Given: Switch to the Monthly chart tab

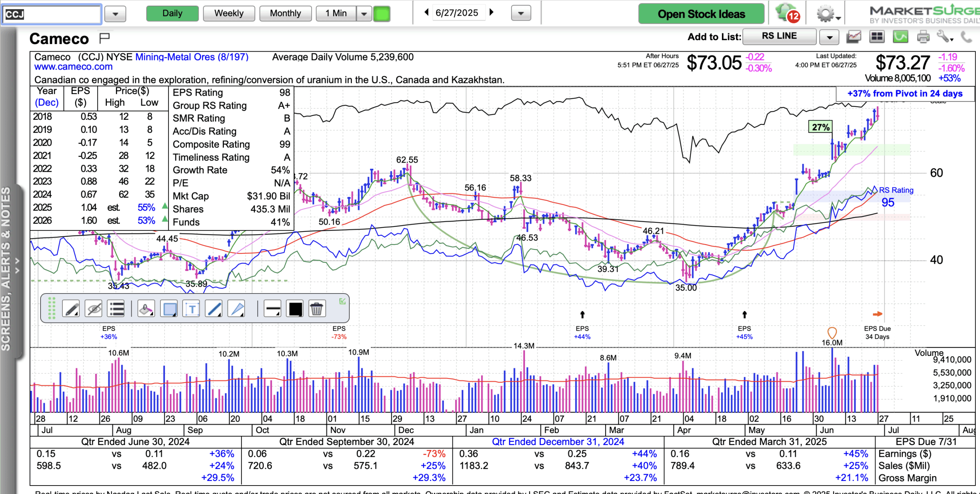Looking at the screenshot, I should point(285,13).
